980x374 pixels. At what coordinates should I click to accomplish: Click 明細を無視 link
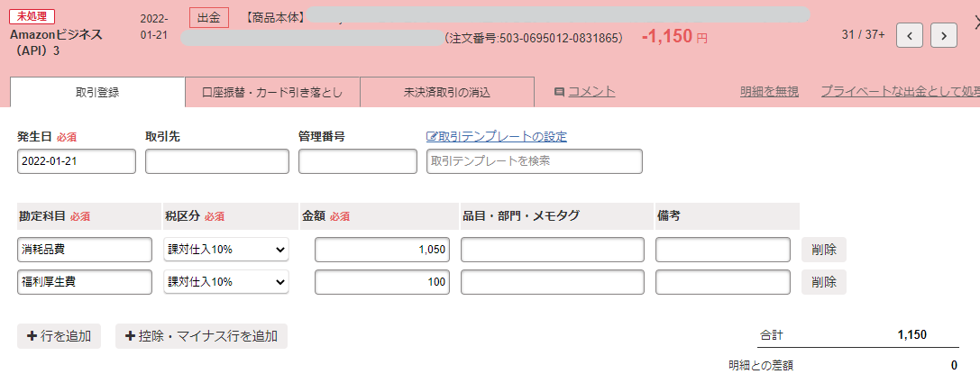[x=769, y=91]
